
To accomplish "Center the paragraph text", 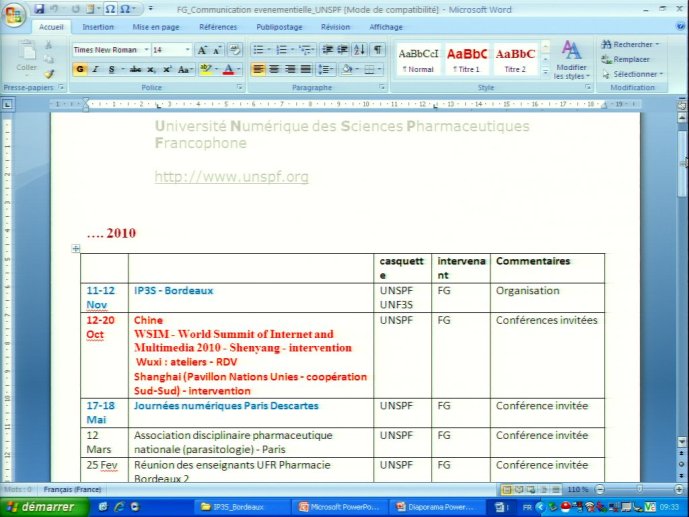I will point(274,69).
